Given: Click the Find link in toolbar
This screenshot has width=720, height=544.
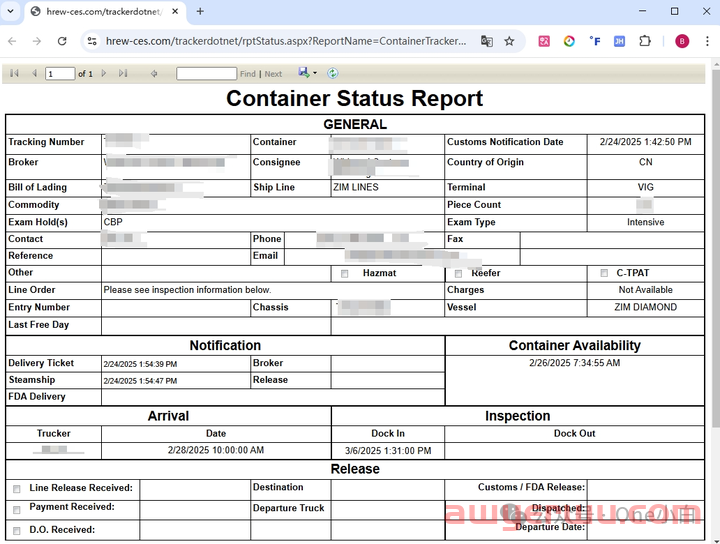Looking at the screenshot, I should pyautogui.click(x=248, y=74).
